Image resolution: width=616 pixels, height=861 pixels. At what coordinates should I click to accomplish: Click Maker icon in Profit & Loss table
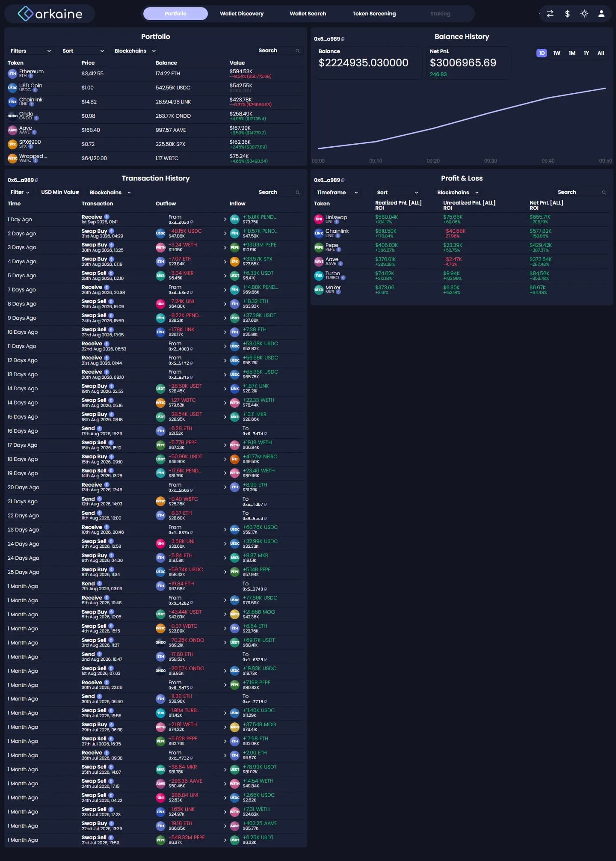click(319, 290)
